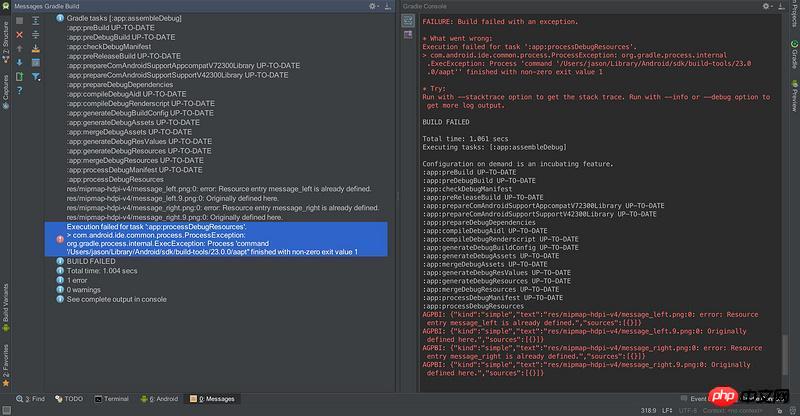The image size is (800, 416).
Task: Select the Messages tool window tab
Action: pos(212,399)
